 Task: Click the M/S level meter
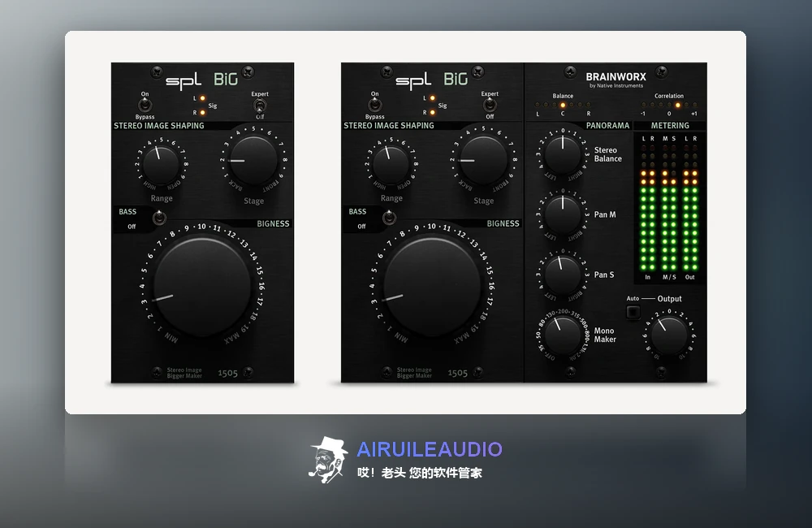pos(669,207)
